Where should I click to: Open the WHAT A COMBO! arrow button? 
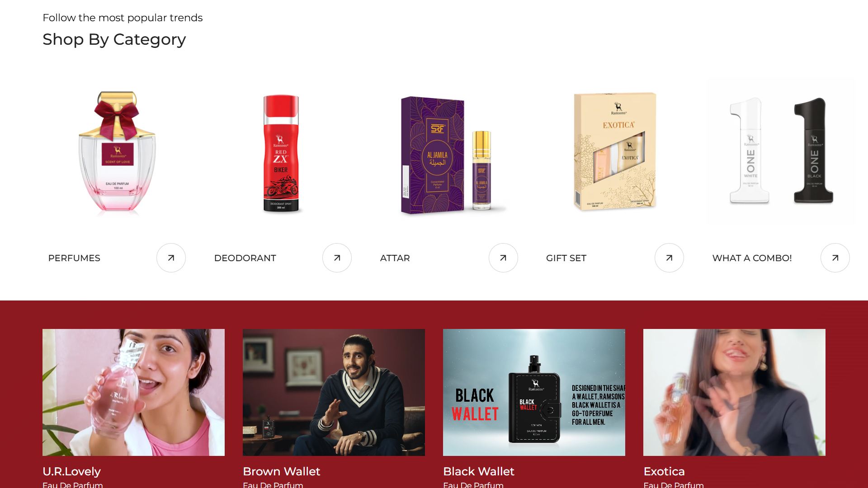[835, 258]
